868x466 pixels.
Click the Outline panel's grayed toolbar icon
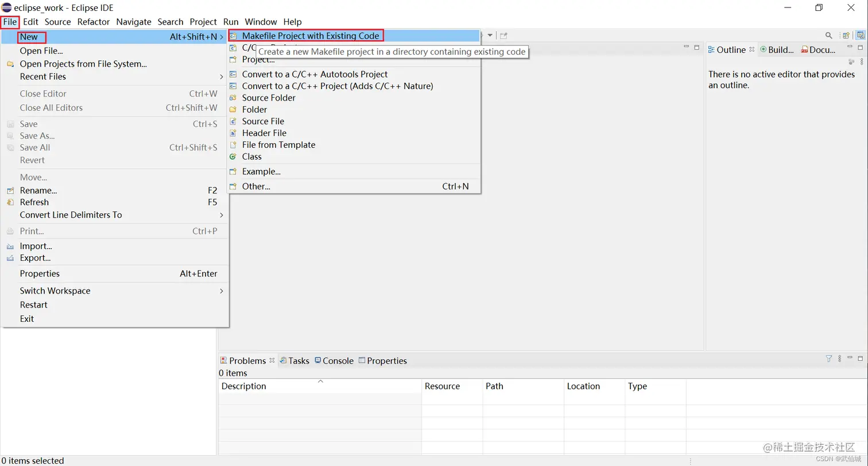851,61
